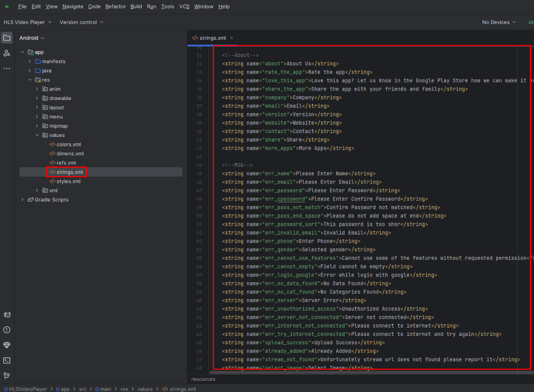This screenshot has width=534, height=392.
Task: Place cursor on the err_server string line
Action: coord(294,300)
